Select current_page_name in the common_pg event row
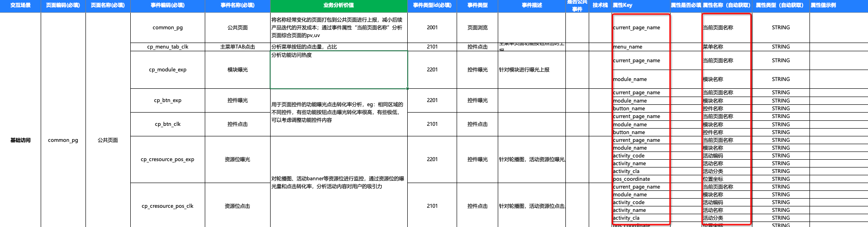 coord(640,27)
